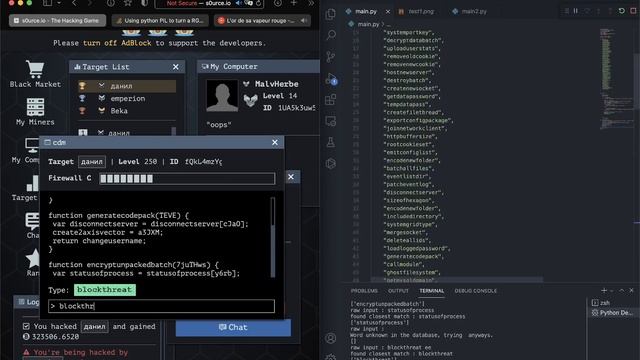The width and height of the screenshot is (640, 360).
Task: Reload the s0urce.io page
Action: pos(258,3)
